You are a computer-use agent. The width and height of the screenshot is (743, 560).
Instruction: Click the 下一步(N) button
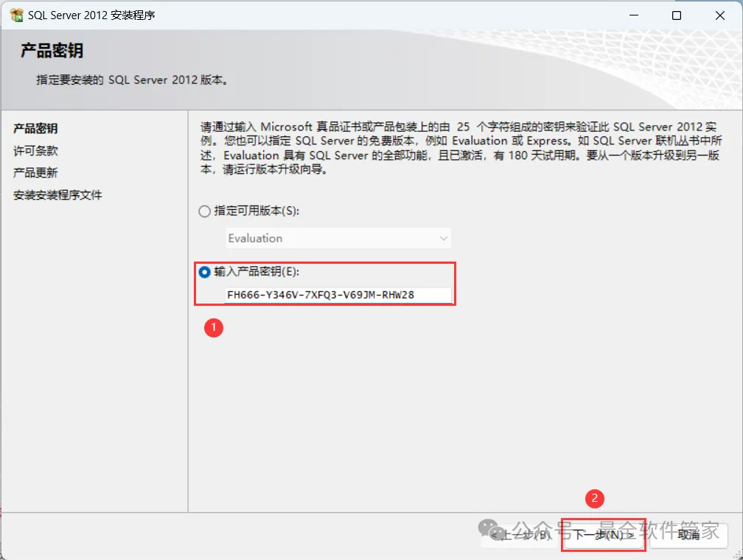[x=604, y=535]
